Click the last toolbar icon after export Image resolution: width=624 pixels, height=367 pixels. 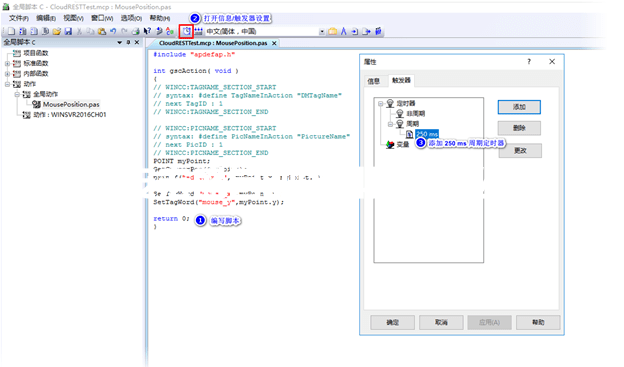(x=378, y=31)
